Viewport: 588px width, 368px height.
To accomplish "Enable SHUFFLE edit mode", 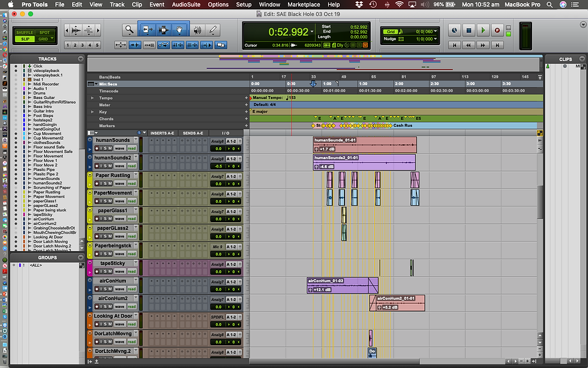I will pyautogui.click(x=25, y=32).
